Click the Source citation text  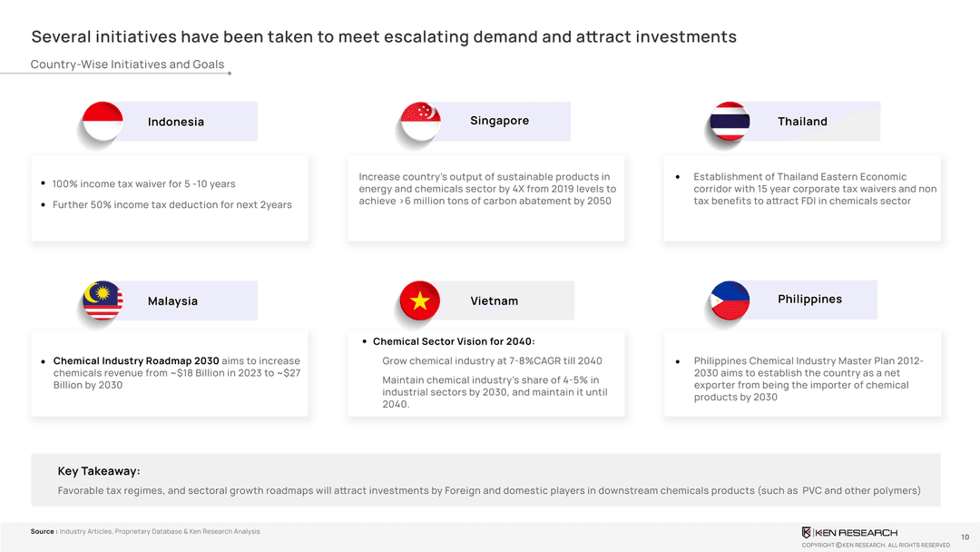tap(145, 531)
